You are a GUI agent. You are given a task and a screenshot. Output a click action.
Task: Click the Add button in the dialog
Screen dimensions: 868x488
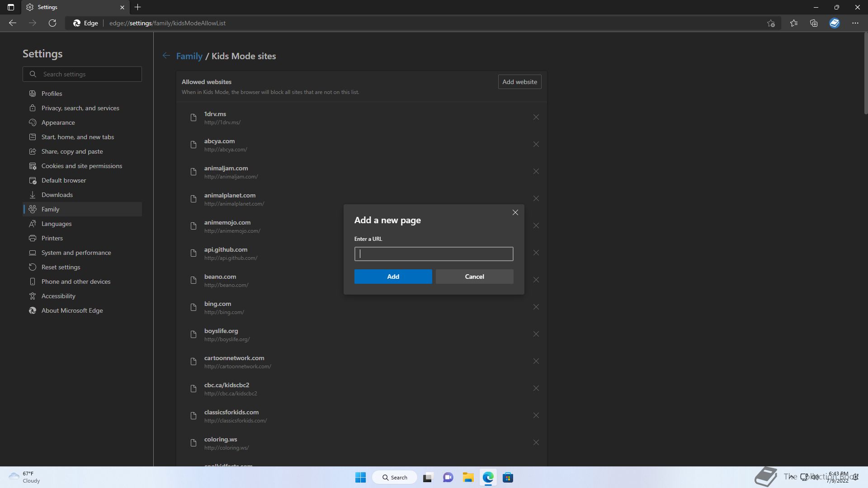click(393, 277)
